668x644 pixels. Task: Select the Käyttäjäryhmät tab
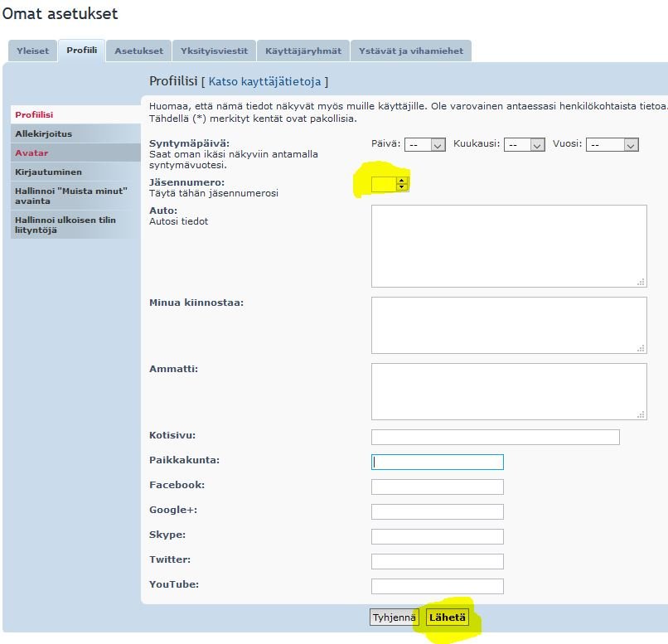(x=303, y=51)
